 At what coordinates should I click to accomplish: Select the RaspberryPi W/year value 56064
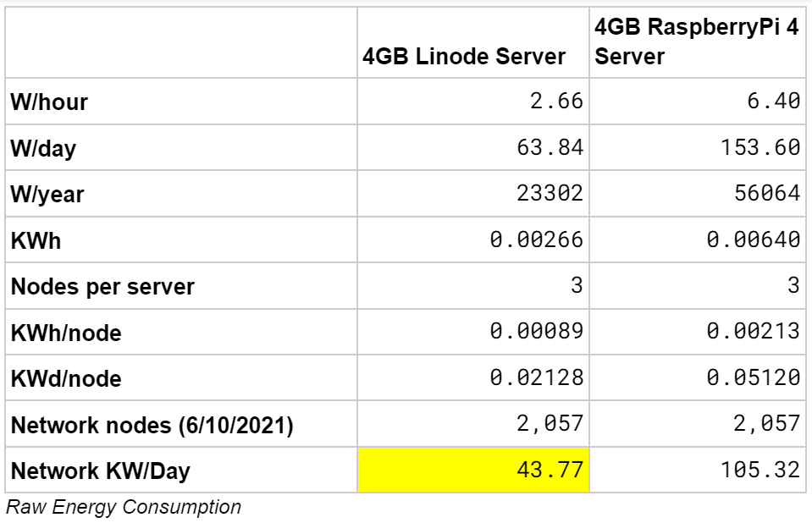pyautogui.click(x=767, y=193)
